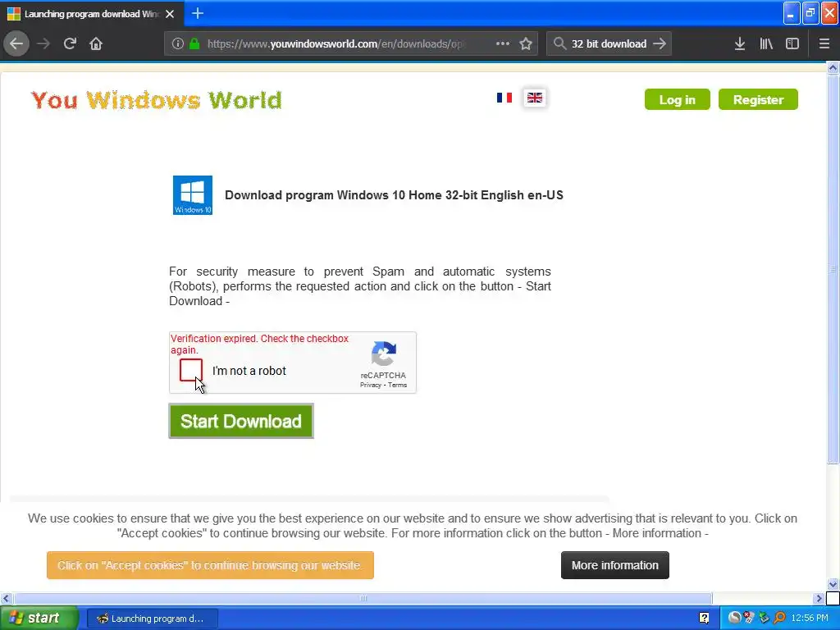Image resolution: width=840 pixels, height=630 pixels.
Task: Click the Log in button
Action: tap(677, 99)
